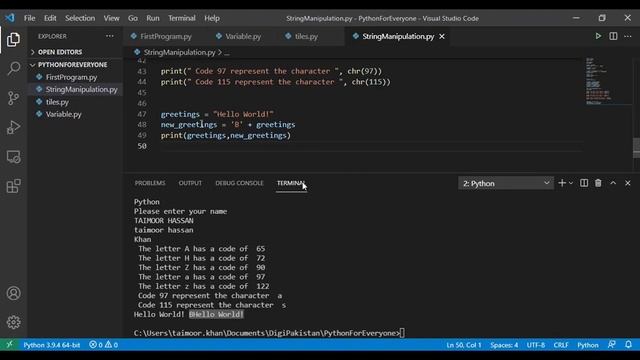Maximize the terminal panel size

[x=613, y=183]
